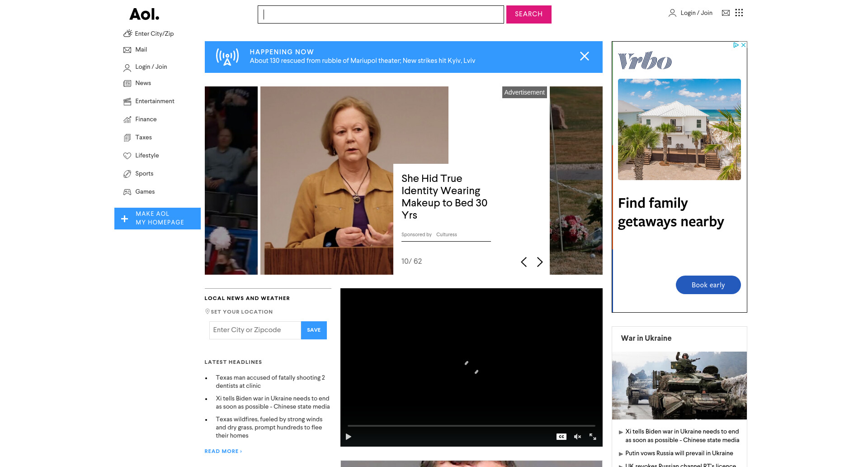Toggle closed captions on video
Image resolution: width=868 pixels, height=467 pixels.
tap(561, 437)
